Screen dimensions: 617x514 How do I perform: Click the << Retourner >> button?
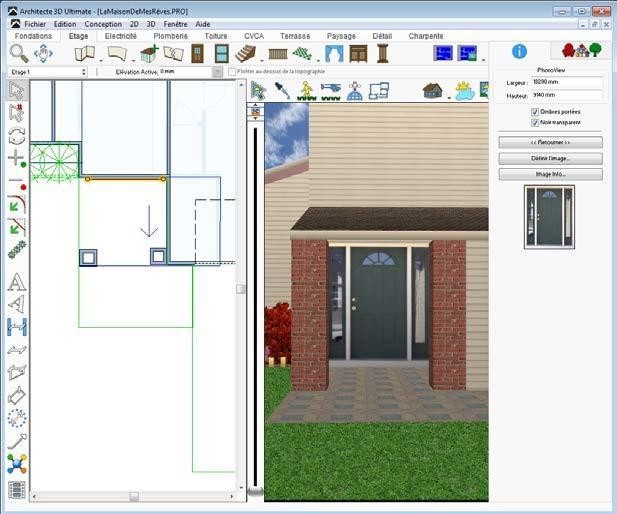pyautogui.click(x=550, y=142)
